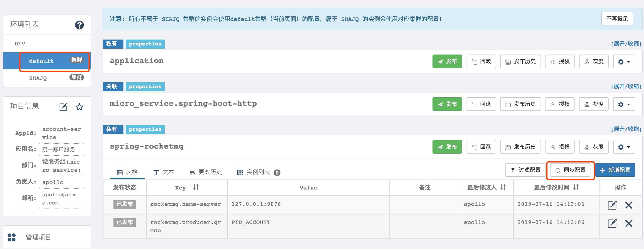Viewport: 644px width, 249px height.
Task: Open 授权 for application namespace
Action: (x=560, y=61)
